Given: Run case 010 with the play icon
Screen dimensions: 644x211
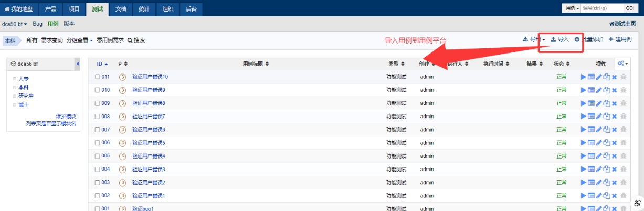Looking at the screenshot, I should 584,90.
